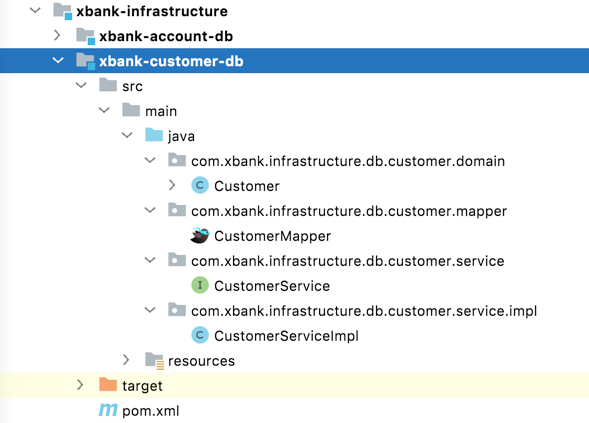Image resolution: width=589 pixels, height=423 pixels.
Task: Click the Maven pom.xml icon
Action: coord(108,410)
